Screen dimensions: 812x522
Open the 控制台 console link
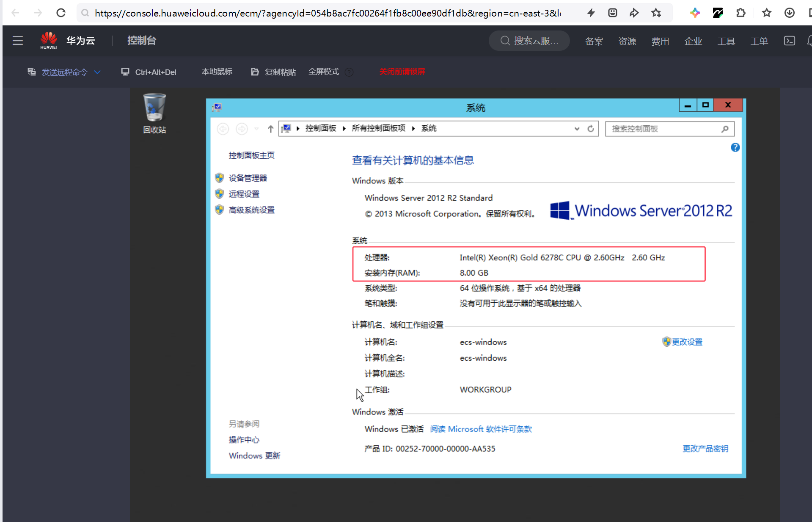[x=142, y=40]
